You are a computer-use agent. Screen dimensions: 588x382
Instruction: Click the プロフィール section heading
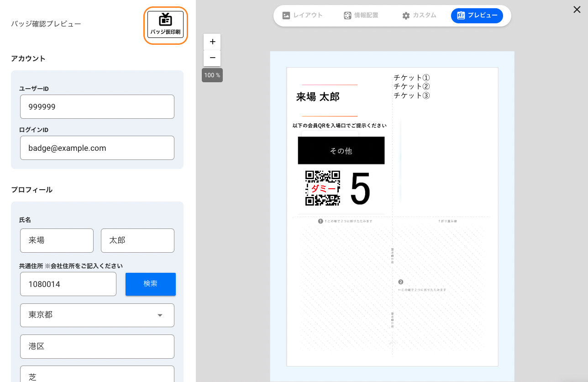32,190
